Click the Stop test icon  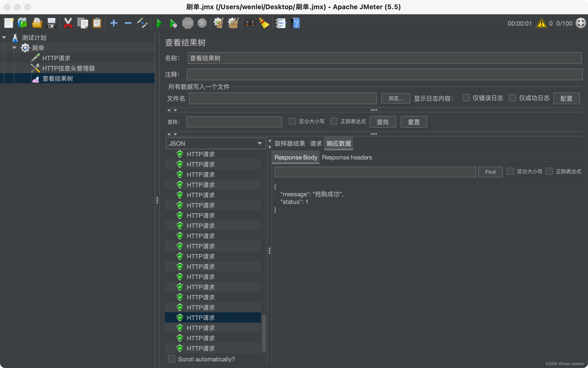[x=188, y=23]
